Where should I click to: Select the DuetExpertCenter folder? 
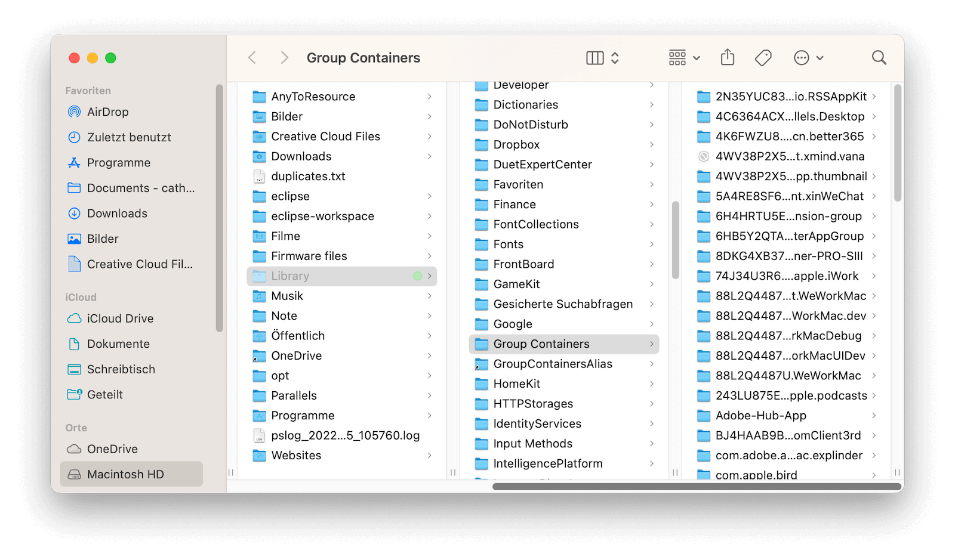click(564, 165)
